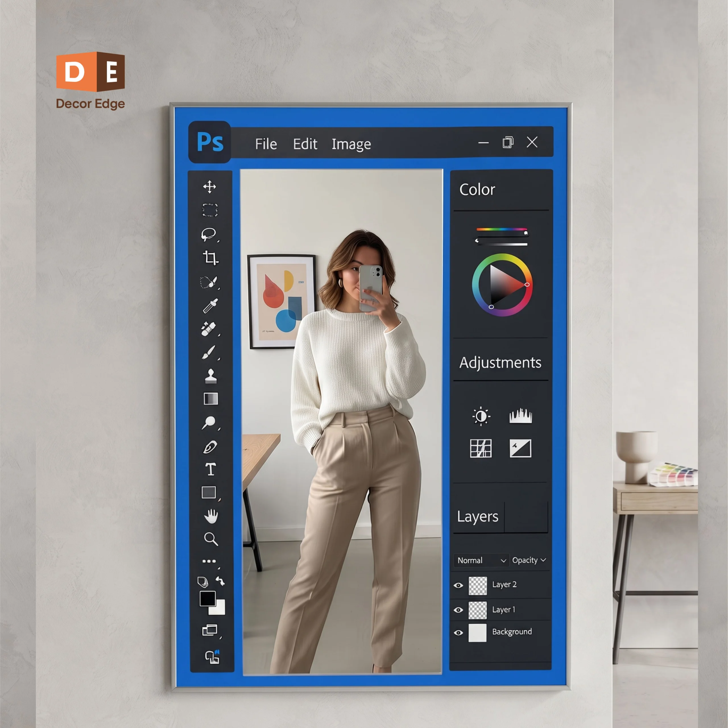Select the Background layer thumbnail
This screenshot has width=728, height=728.
pyautogui.click(x=477, y=633)
